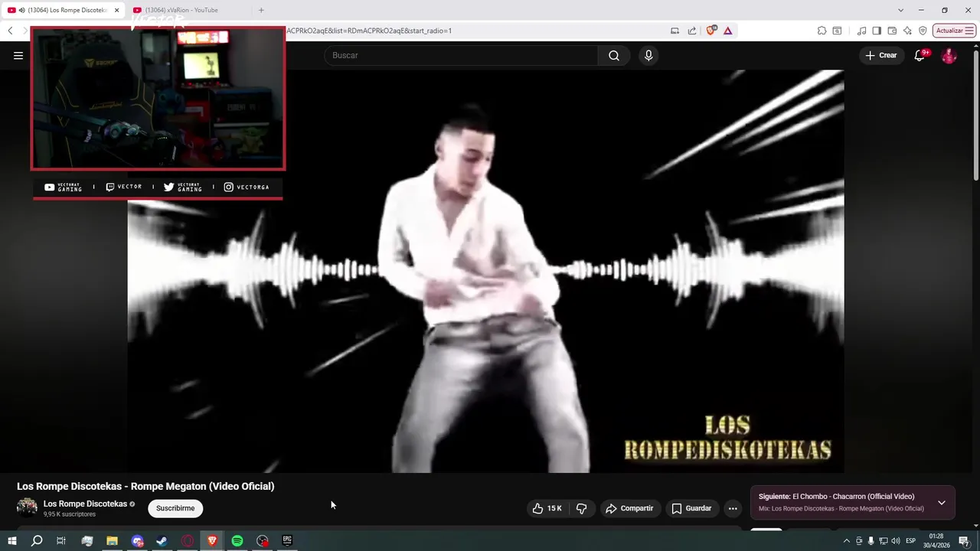Image resolution: width=980 pixels, height=551 pixels.
Task: Open the YouTube notifications bell
Action: [920, 55]
